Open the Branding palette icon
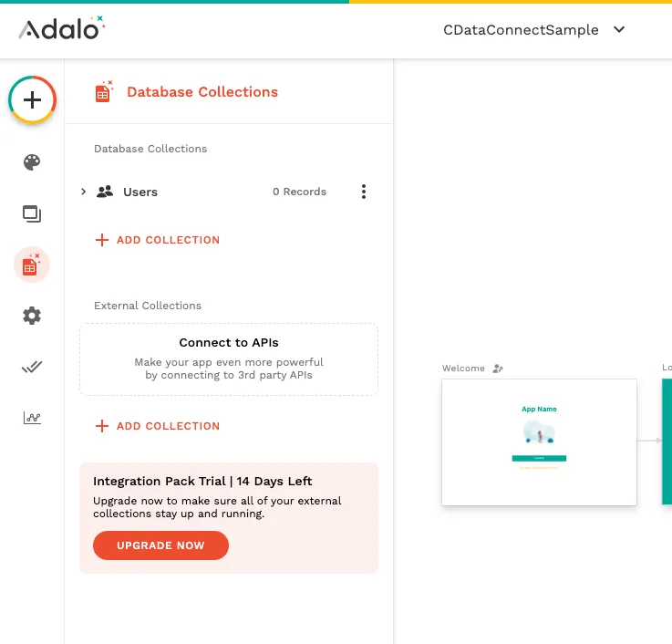The width and height of the screenshot is (672, 644). coord(32,162)
